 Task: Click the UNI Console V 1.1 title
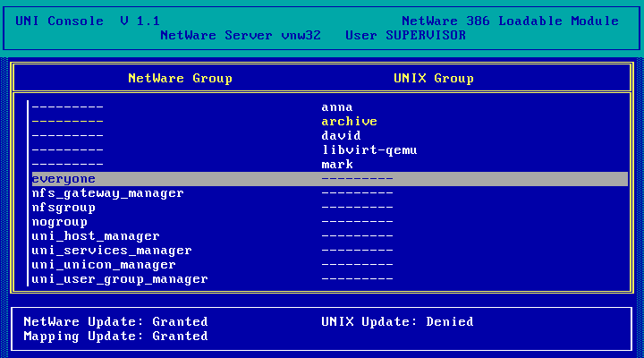coord(88,21)
